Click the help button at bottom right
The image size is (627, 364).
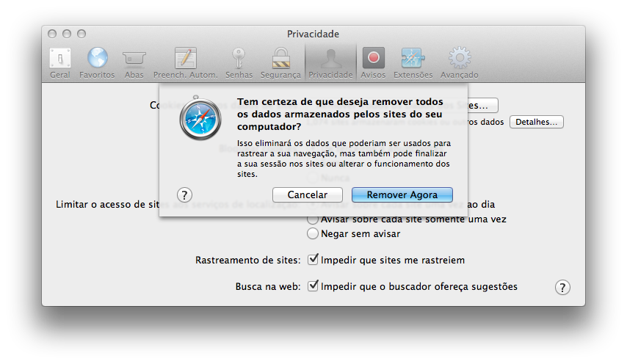pos(562,287)
